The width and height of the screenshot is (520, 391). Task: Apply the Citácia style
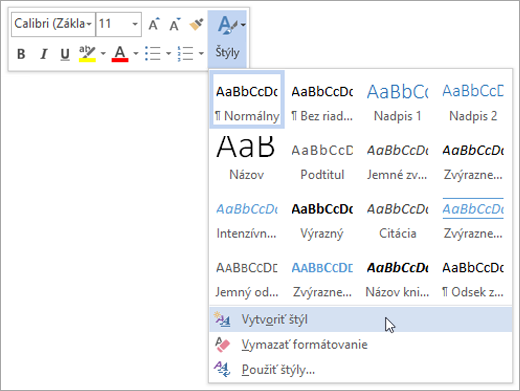click(x=397, y=217)
